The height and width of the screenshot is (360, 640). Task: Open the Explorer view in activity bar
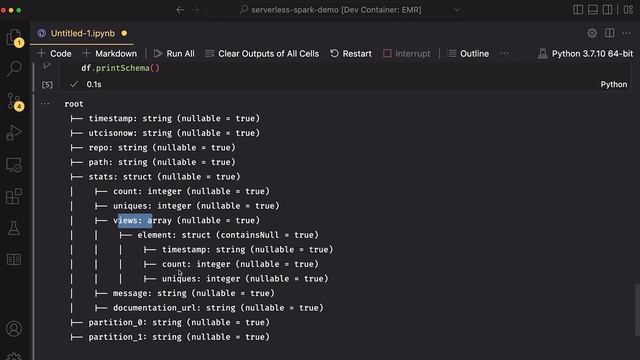coord(14,38)
